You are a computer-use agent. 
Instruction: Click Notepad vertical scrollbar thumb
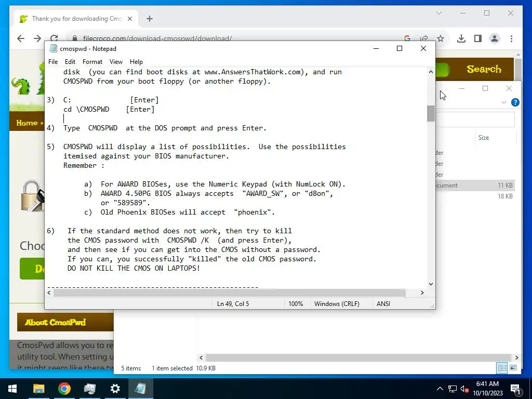pyautogui.click(x=431, y=113)
